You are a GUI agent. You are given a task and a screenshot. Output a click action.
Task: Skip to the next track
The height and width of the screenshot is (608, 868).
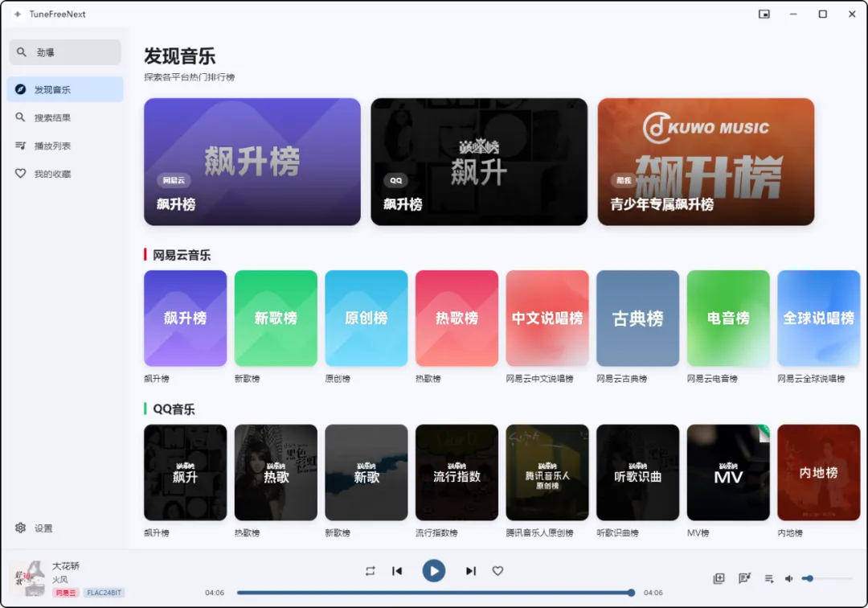tap(470, 571)
